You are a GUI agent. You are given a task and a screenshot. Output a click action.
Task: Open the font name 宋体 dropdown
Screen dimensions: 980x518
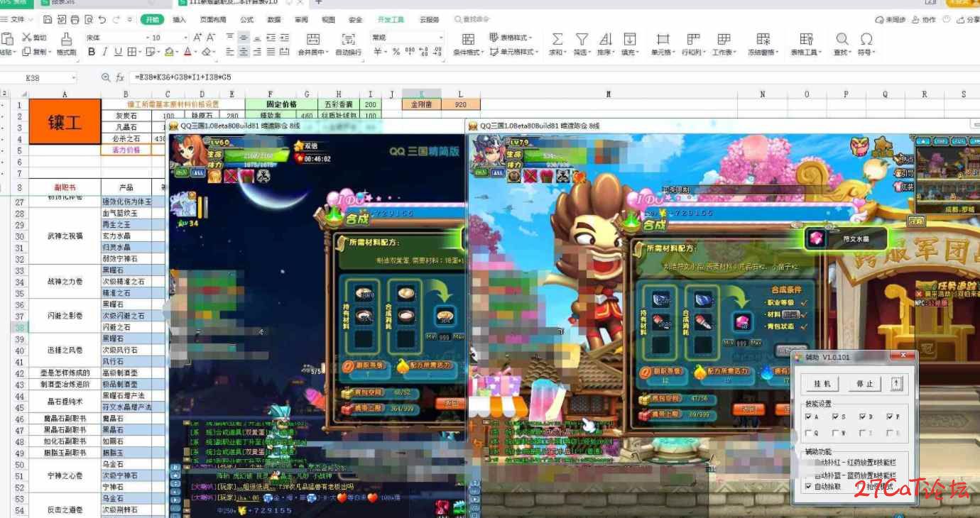(x=146, y=37)
